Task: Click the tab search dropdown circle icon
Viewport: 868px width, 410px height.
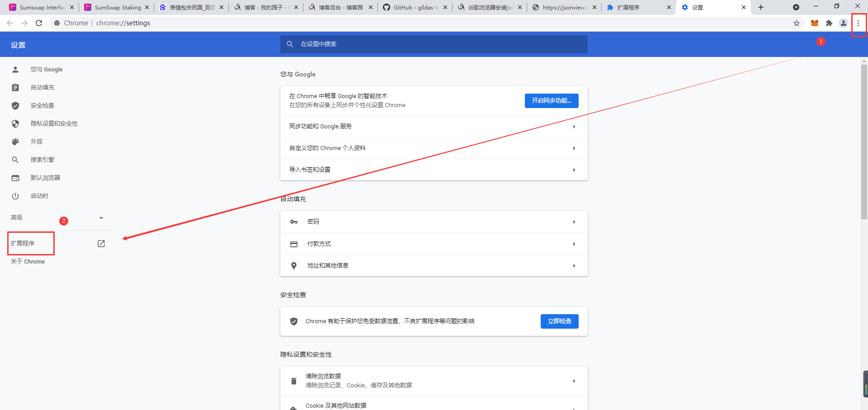Action: 796,7
